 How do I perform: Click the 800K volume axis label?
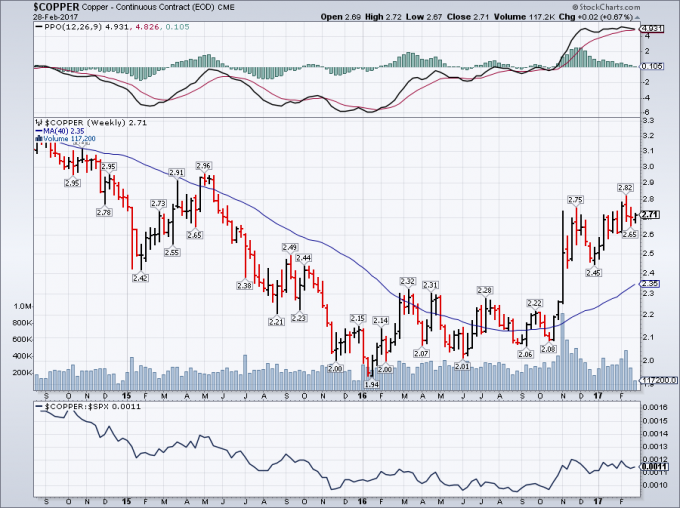click(23, 323)
